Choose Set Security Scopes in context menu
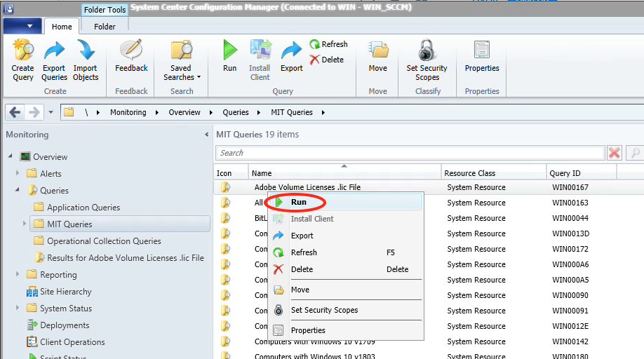The width and height of the screenshot is (644, 359). [x=345, y=310]
